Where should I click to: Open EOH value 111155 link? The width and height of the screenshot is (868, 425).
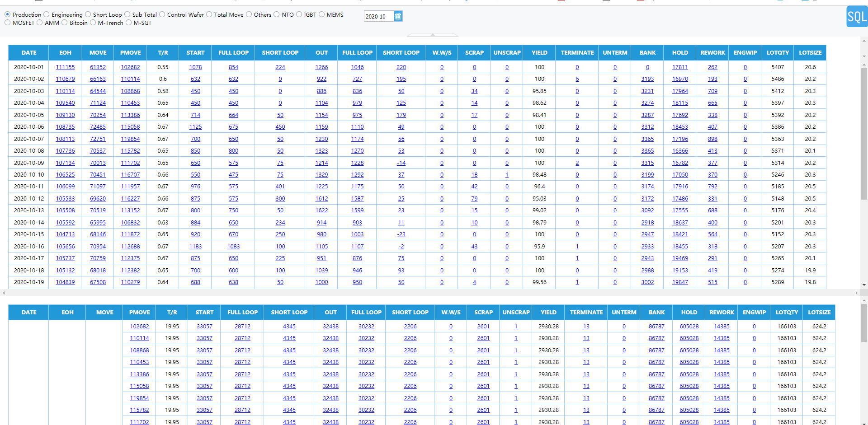[x=65, y=67]
